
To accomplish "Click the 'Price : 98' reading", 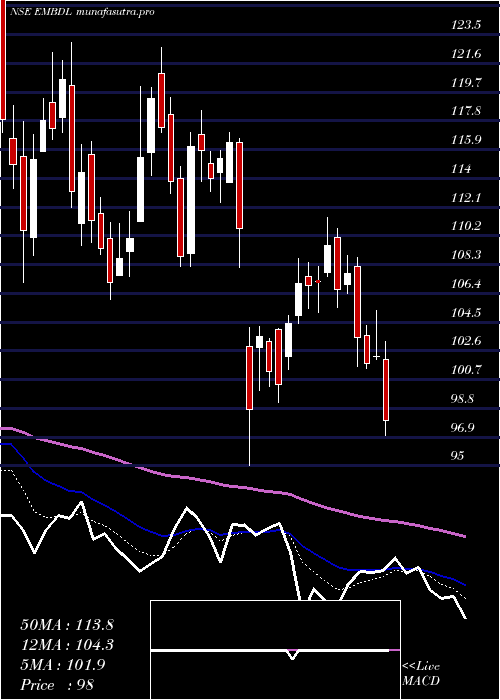I will pyautogui.click(x=58, y=685).
